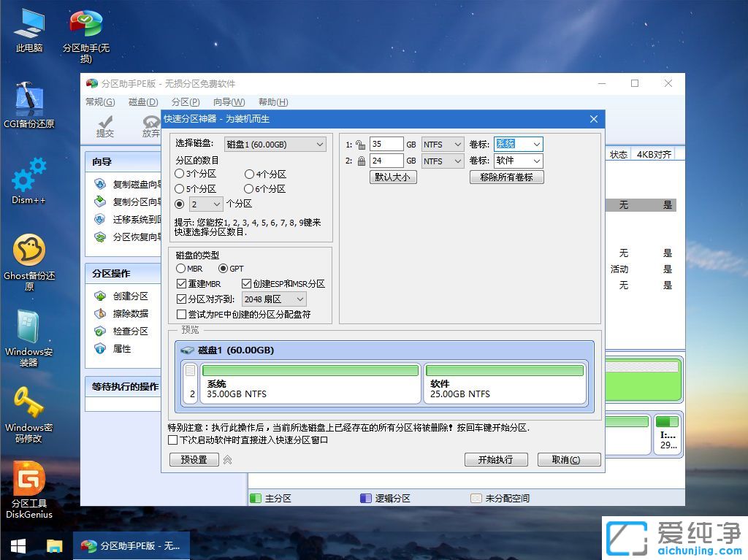Image resolution: width=748 pixels, height=560 pixels.
Task: Uncheck the 重建MBR checkbox
Action: click(180, 284)
